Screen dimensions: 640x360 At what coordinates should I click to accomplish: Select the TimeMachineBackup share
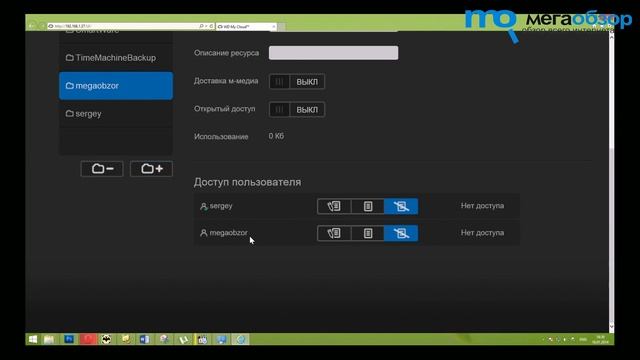(116, 58)
